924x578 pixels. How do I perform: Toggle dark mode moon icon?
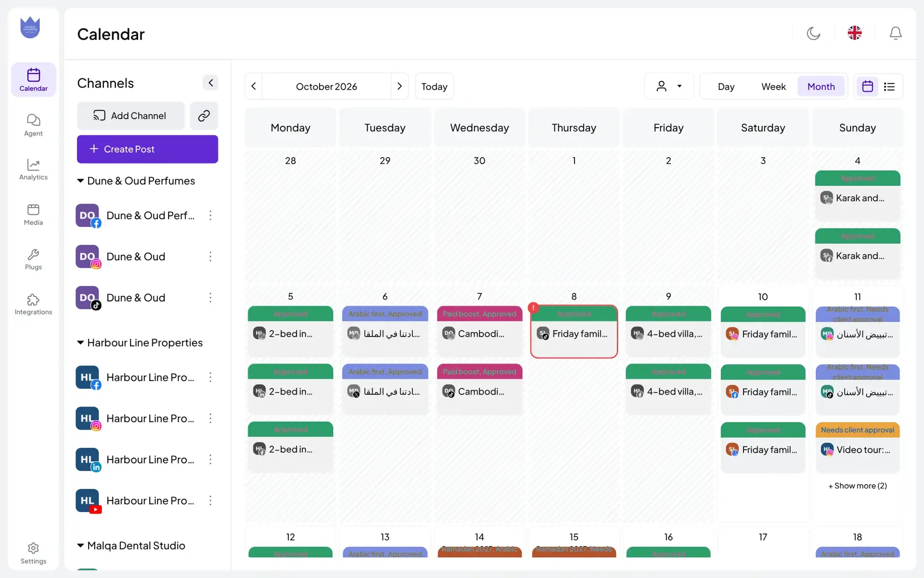coord(813,33)
